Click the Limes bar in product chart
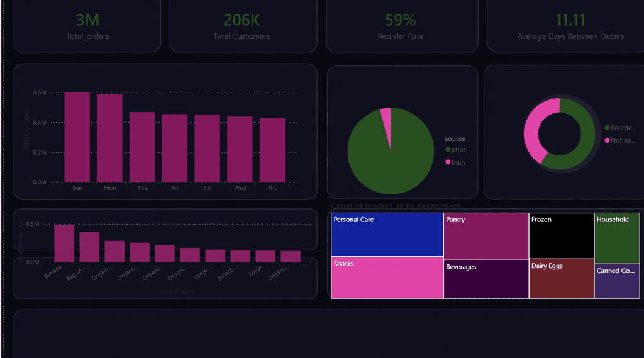Screen dimensions: 644x358 click(265, 256)
